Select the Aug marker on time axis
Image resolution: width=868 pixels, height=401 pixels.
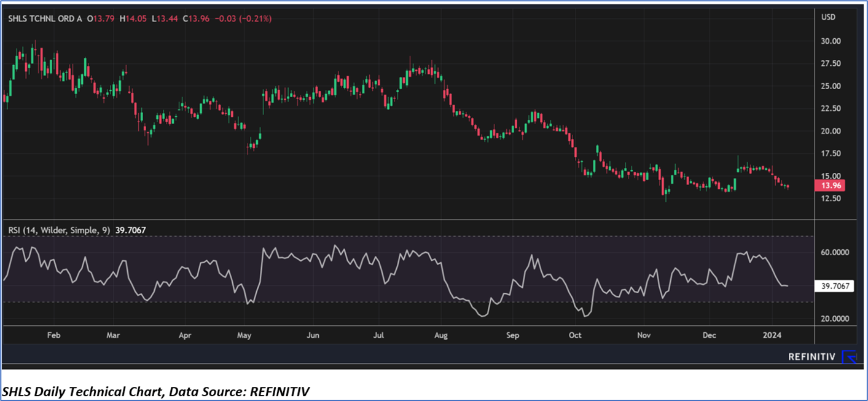[x=440, y=336]
